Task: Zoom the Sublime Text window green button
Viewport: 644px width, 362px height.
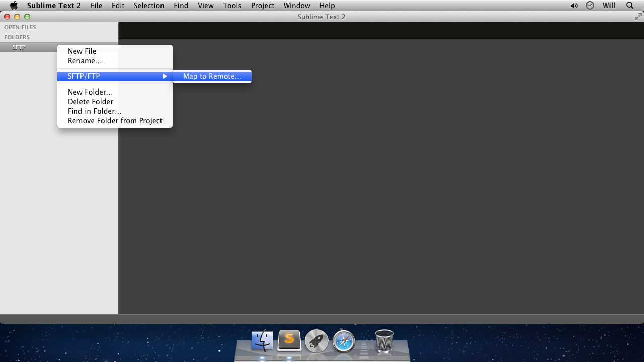Action: point(27,17)
